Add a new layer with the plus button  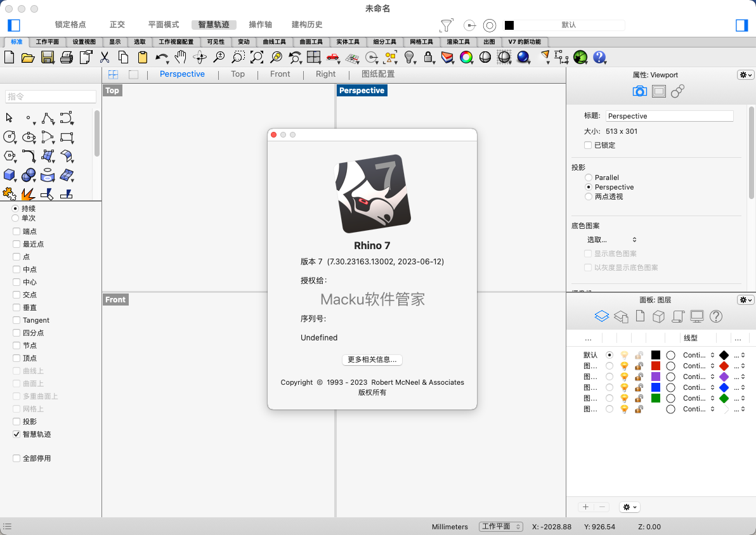[x=585, y=507]
